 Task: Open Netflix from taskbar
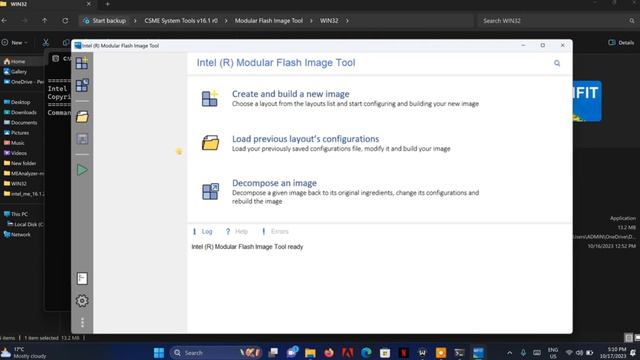point(403,353)
